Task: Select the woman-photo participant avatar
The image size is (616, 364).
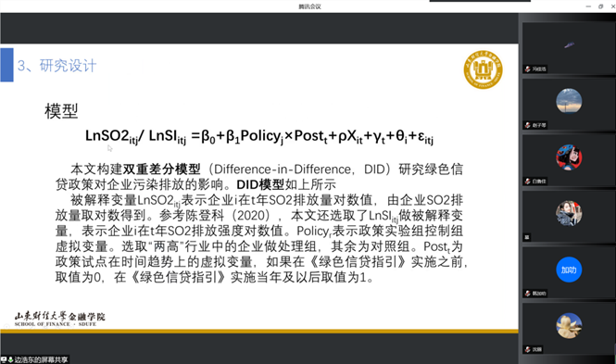Action: click(569, 213)
